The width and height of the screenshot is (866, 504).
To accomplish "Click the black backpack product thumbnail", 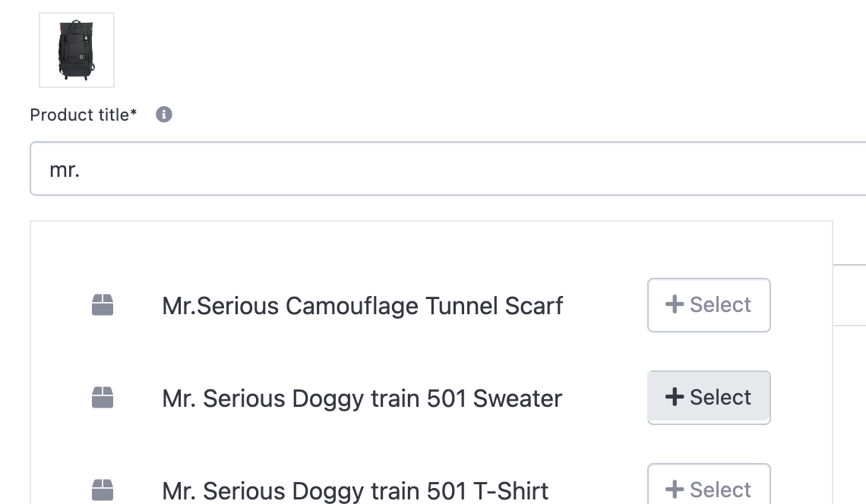I will point(77,50).
